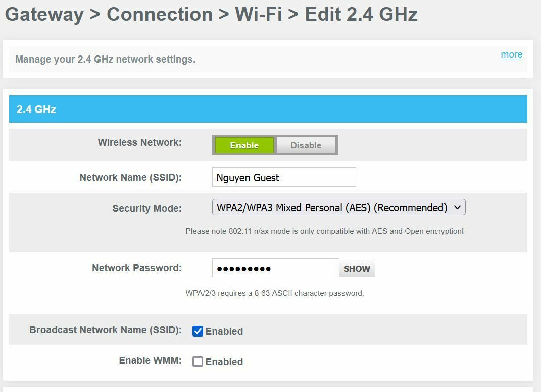The height and width of the screenshot is (392, 541).
Task: Click the Security Mode dropdown chevron arrow
Action: point(457,207)
